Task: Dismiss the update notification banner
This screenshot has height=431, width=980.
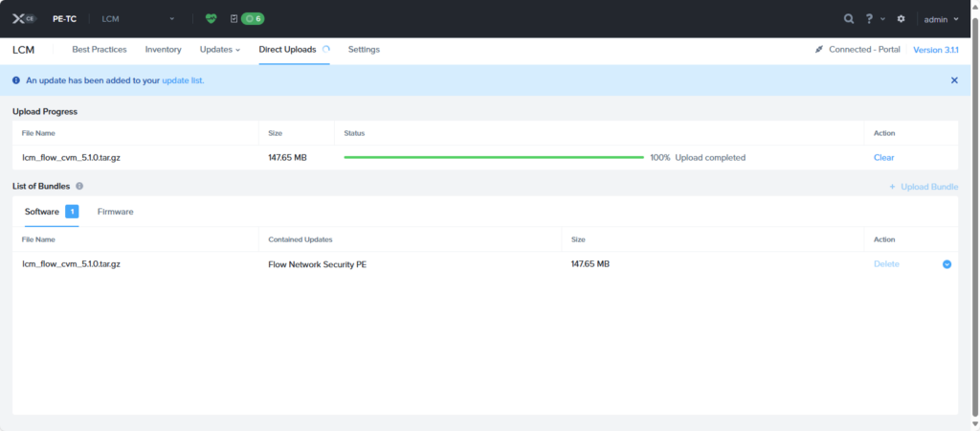Action: pyautogui.click(x=954, y=80)
